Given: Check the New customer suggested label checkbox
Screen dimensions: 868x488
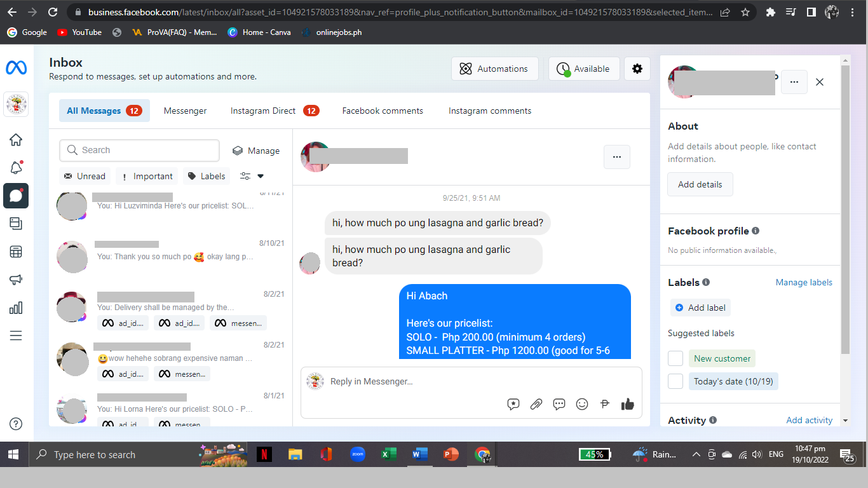Looking at the screenshot, I should 675,358.
